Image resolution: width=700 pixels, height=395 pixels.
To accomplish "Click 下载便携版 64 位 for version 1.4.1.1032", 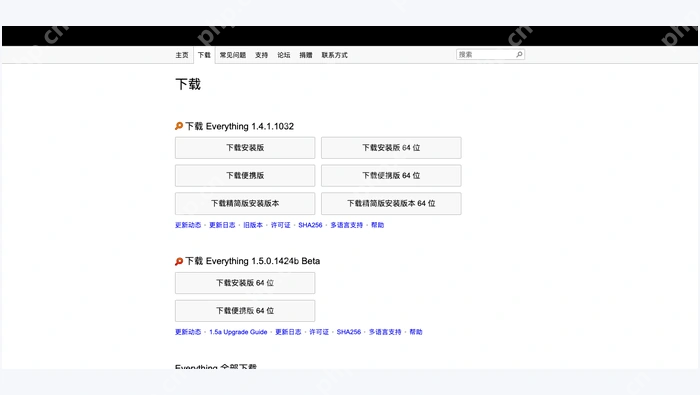I will click(x=391, y=175).
